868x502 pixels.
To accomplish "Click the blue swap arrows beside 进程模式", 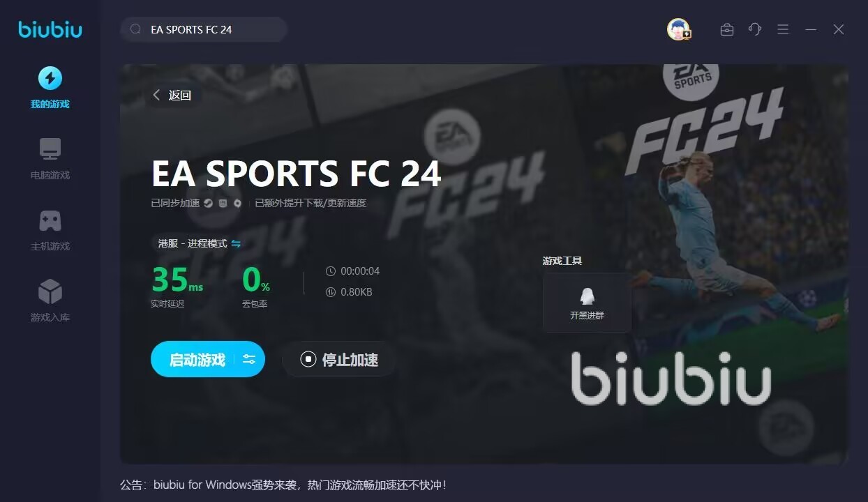I will click(236, 243).
